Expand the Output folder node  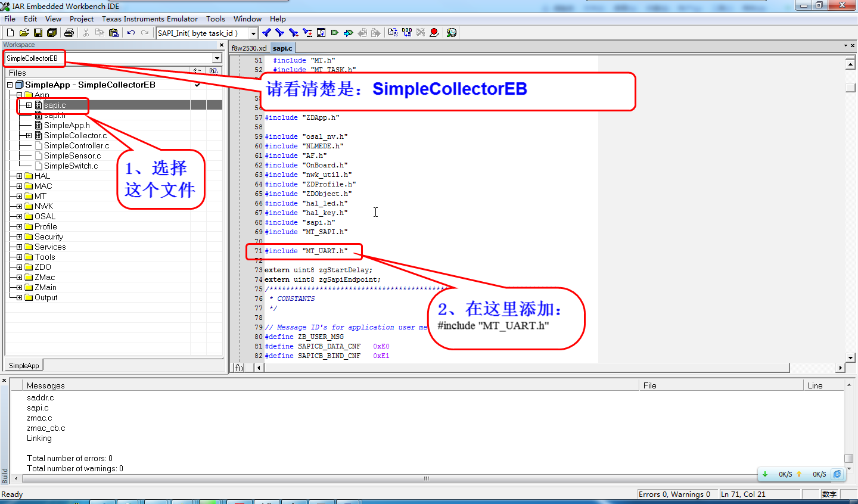pyautogui.click(x=19, y=298)
